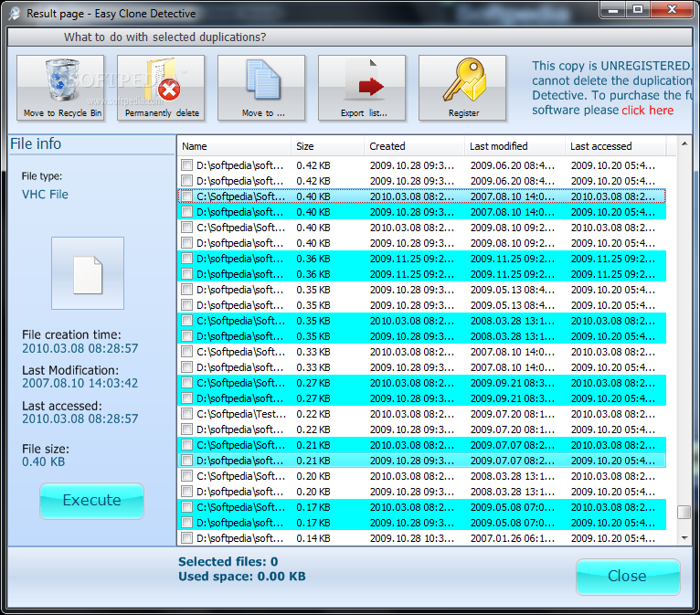Check second 0.42 KB row checkbox
700x615 pixels.
(186, 181)
